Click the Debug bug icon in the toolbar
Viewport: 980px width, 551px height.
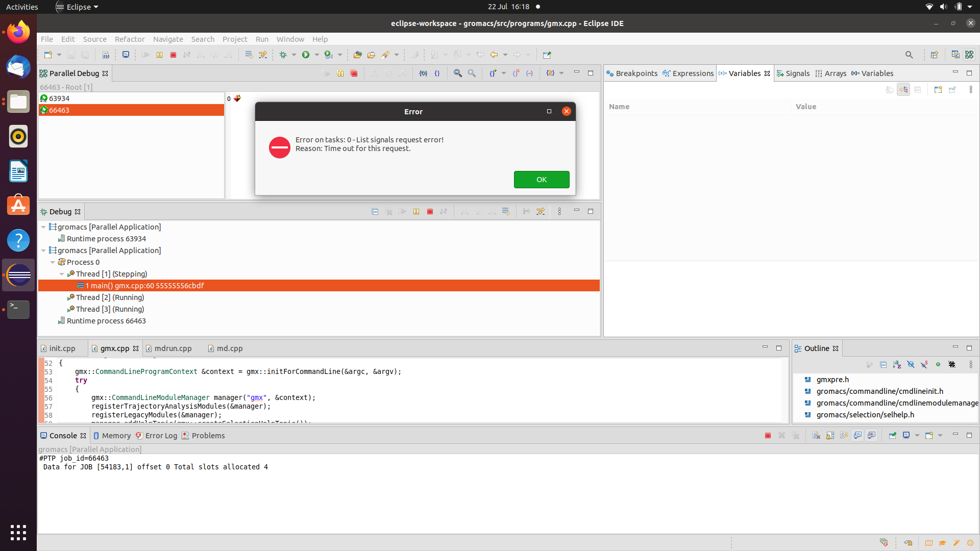click(x=283, y=55)
